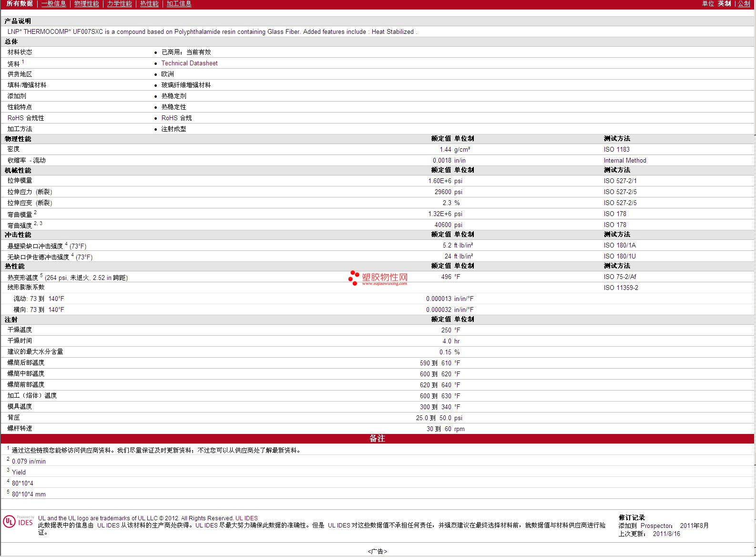The height and width of the screenshot is (557, 756).
Task: Open the Technical Datasheet link
Action: (189, 63)
